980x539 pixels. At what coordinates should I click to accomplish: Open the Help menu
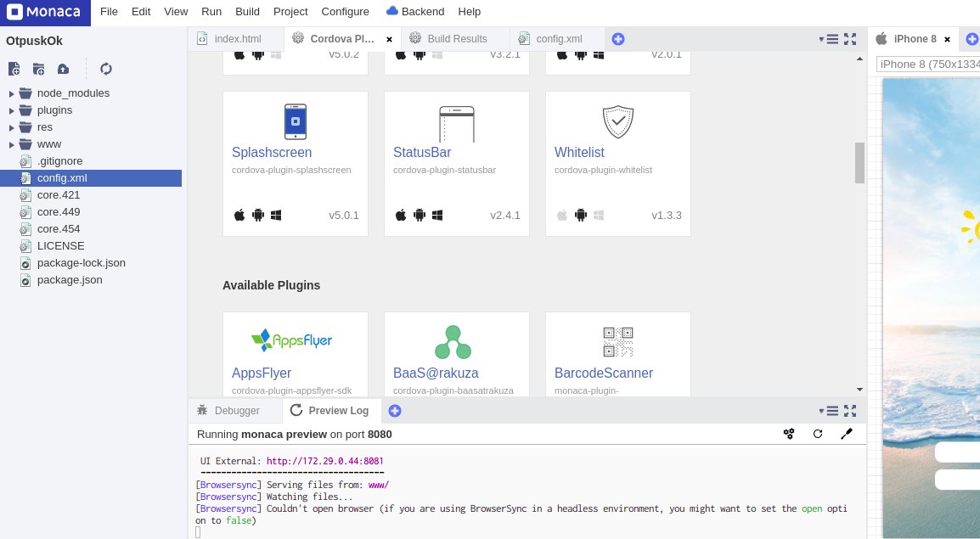(x=470, y=11)
